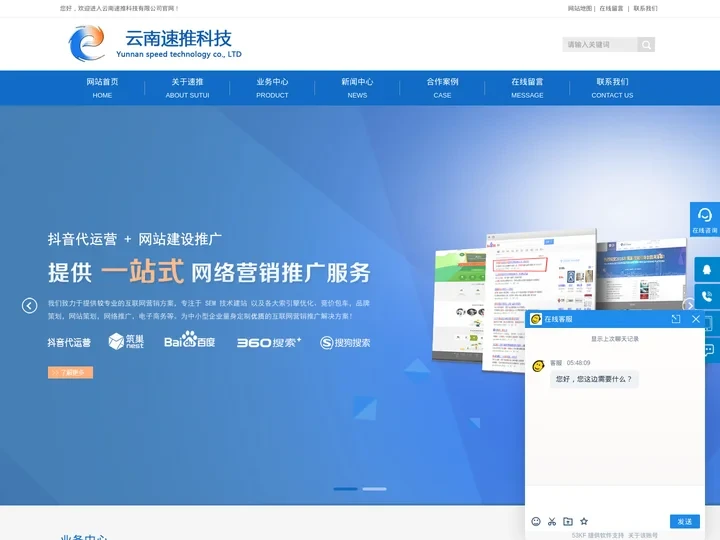Click the 您好，您这边需要什么？ chat message
This screenshot has width=720, height=540.
(x=594, y=379)
